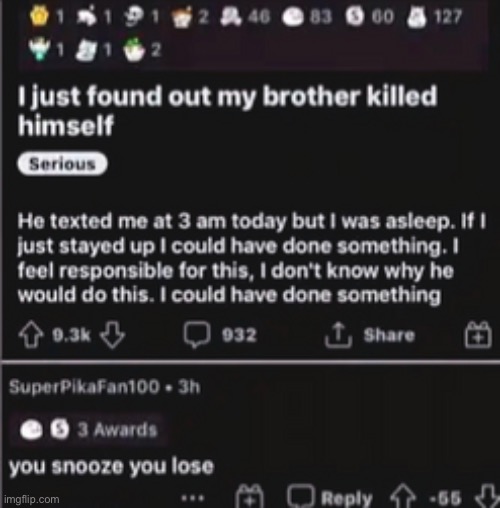Click the award icon showing 46
This screenshot has height=508, width=500.
(x=231, y=16)
